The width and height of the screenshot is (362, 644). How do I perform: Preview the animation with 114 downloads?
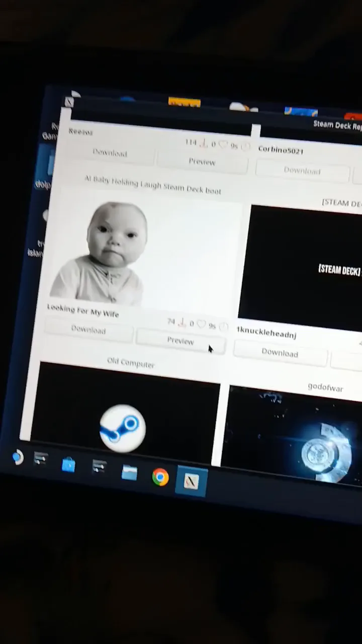(x=202, y=162)
